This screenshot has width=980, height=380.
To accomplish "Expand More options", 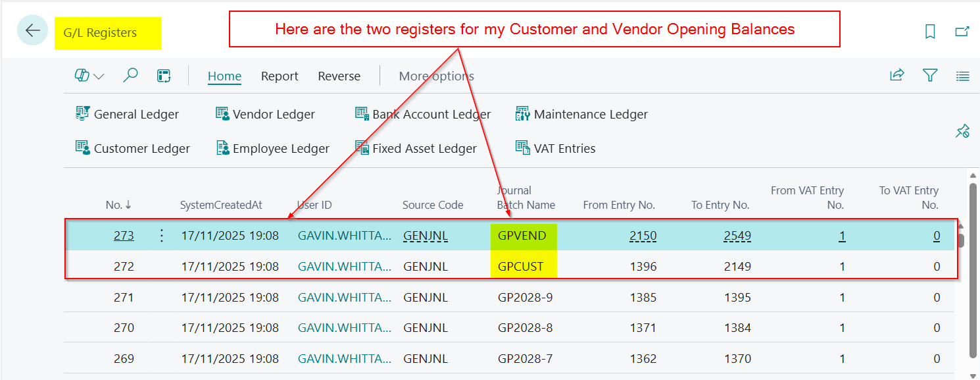I will (x=436, y=76).
